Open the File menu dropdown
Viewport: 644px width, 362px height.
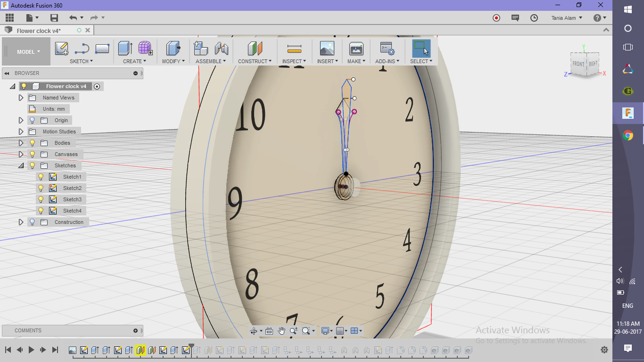(33, 18)
